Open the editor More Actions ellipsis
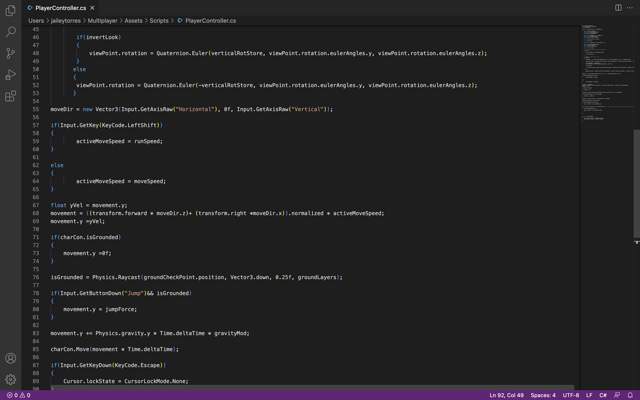The width and height of the screenshot is (640, 400). 630,8
